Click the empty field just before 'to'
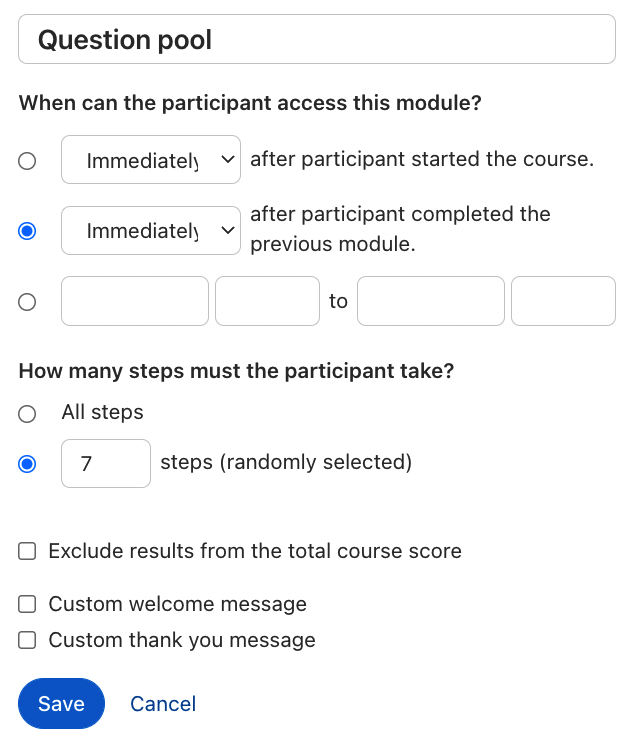 267,301
